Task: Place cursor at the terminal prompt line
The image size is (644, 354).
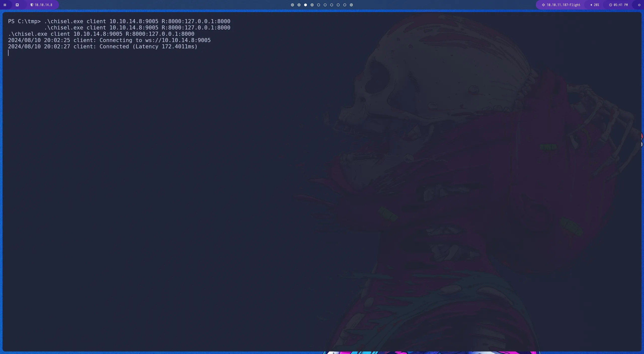Action: (x=9, y=53)
